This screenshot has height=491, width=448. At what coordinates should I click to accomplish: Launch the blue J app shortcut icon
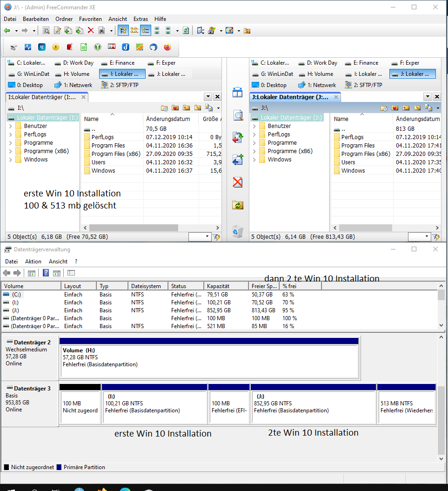tap(126, 47)
